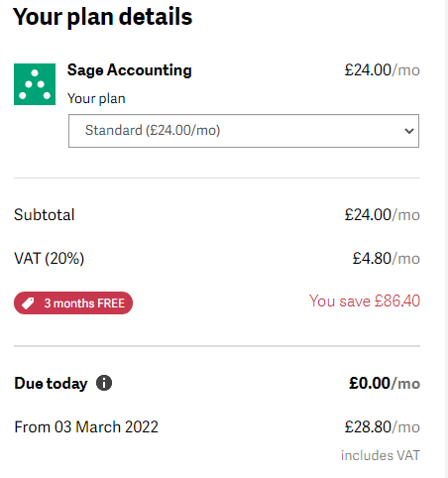Click the price tag icon in promo badge
The height and width of the screenshot is (478, 448).
click(28, 303)
